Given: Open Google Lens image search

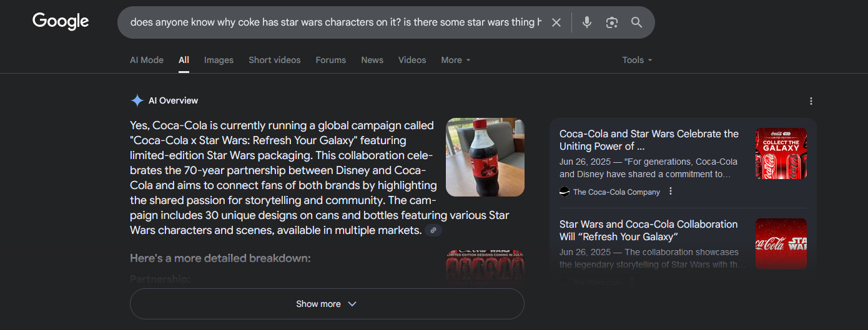Looking at the screenshot, I should 612,22.
